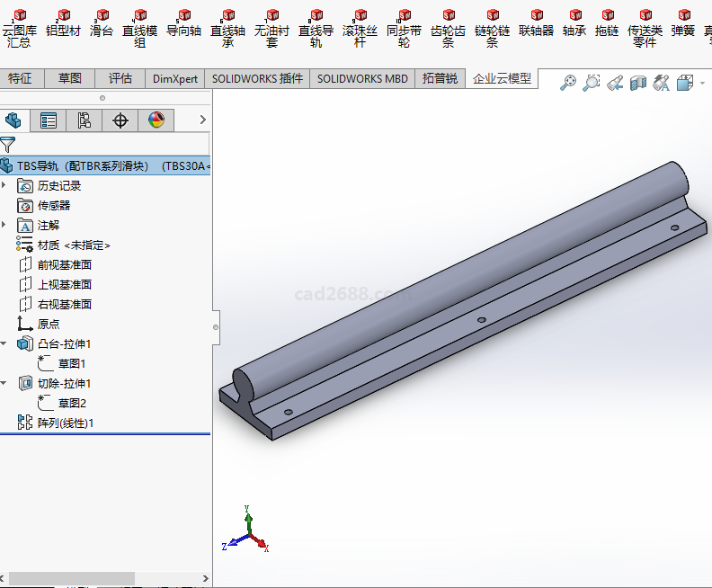Click the 滚珠丝杆 library button
The width and height of the screenshot is (712, 588).
coord(360,29)
